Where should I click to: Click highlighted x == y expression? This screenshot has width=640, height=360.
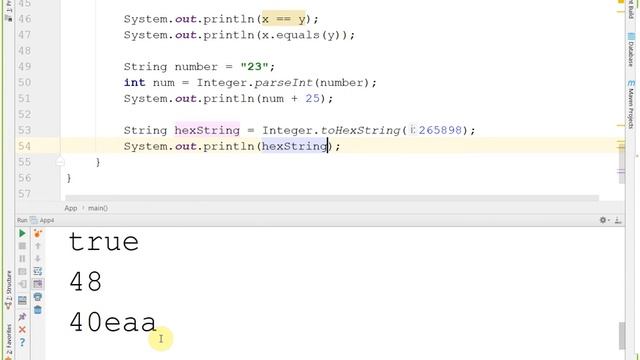pyautogui.click(x=284, y=19)
